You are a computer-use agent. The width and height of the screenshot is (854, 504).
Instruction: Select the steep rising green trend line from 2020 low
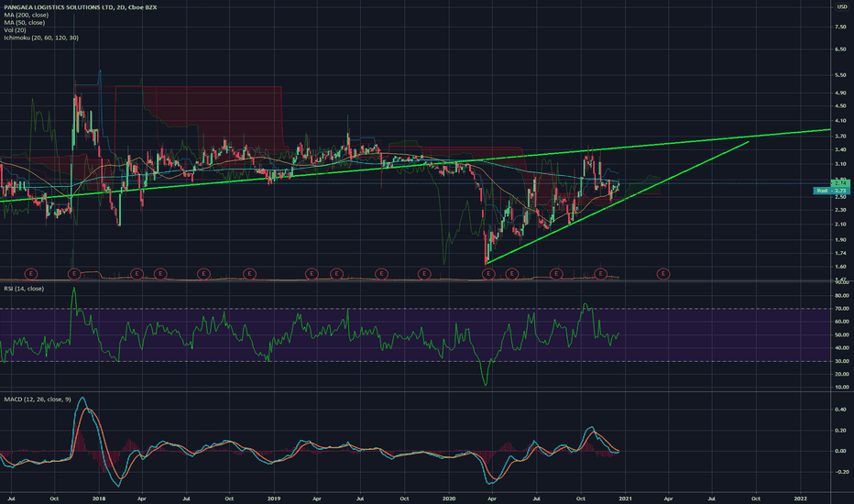[x=619, y=203]
